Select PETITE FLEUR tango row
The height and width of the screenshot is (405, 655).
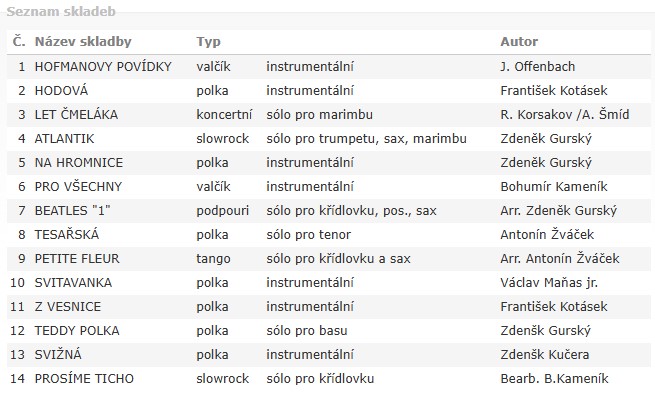coord(329,258)
